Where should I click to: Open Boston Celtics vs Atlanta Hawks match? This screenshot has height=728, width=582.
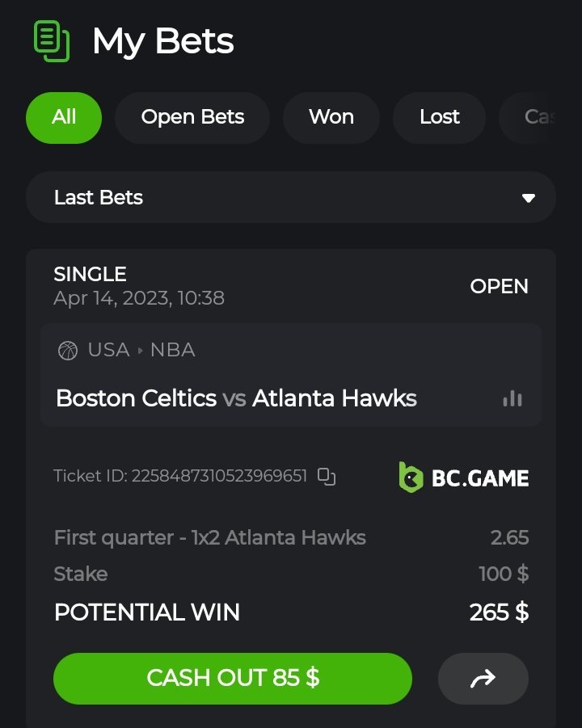[236, 398]
